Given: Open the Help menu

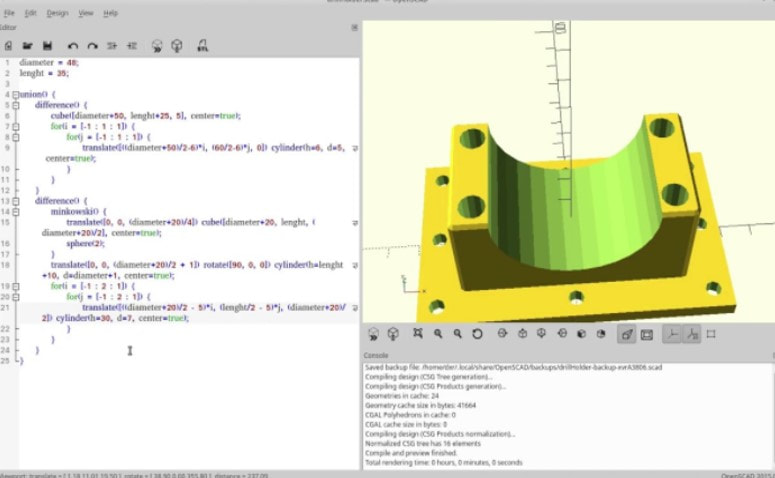Looking at the screenshot, I should [x=110, y=13].
